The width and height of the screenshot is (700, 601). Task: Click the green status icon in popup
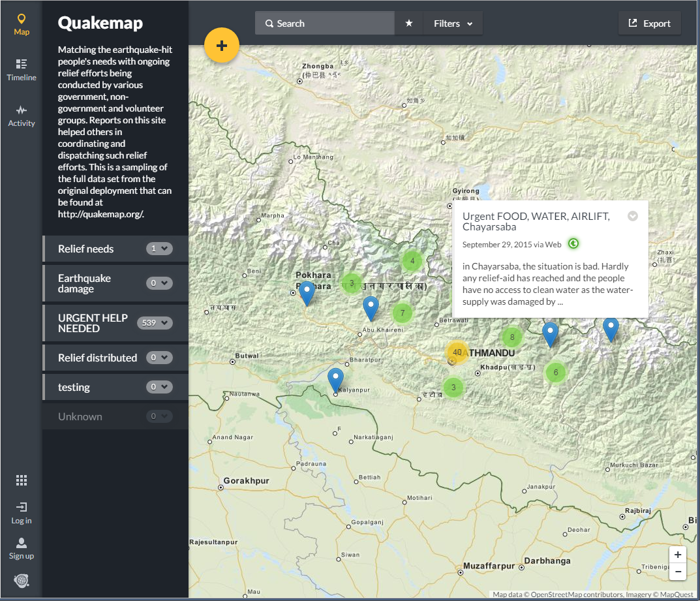(573, 244)
